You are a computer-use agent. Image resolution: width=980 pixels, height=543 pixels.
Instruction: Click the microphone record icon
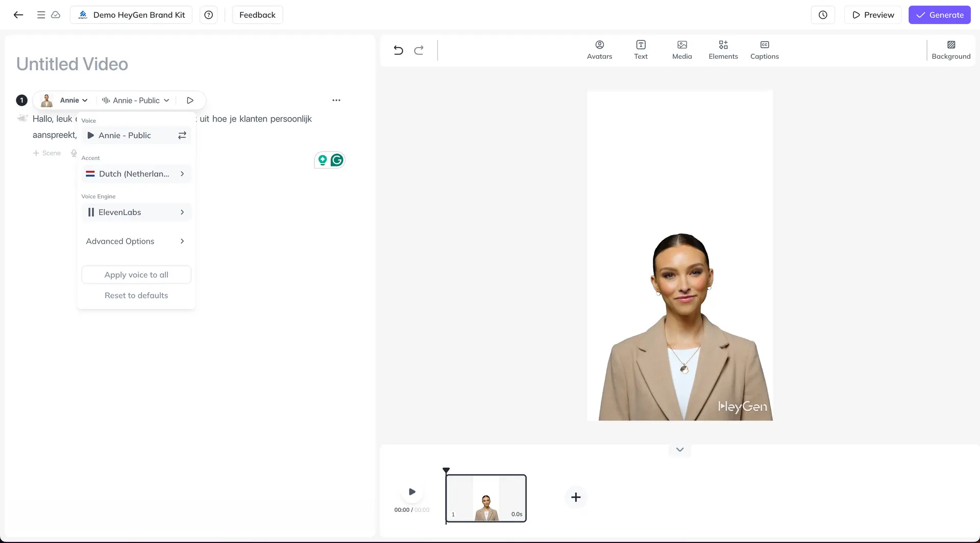[x=74, y=153]
